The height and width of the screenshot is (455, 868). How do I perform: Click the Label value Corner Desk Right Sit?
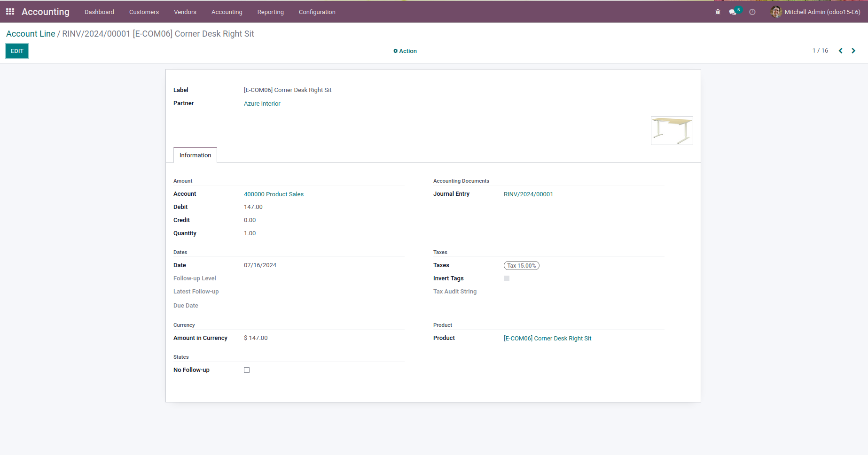click(x=288, y=90)
